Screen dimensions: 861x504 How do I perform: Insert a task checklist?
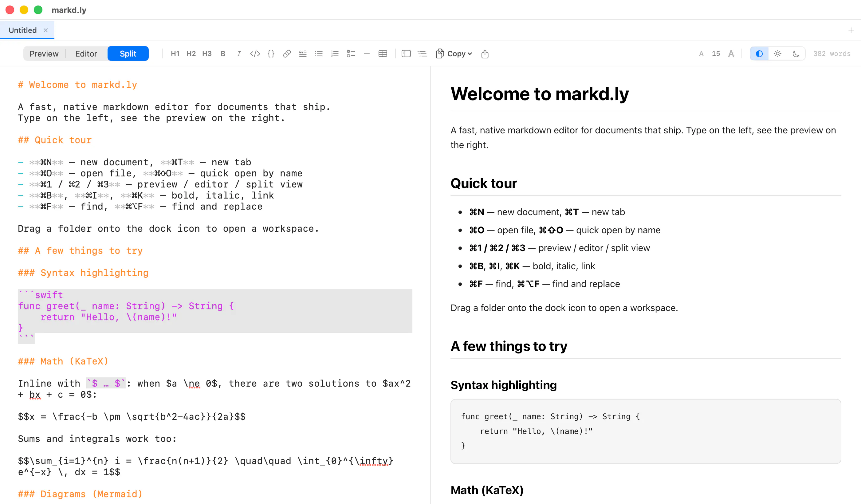click(351, 54)
